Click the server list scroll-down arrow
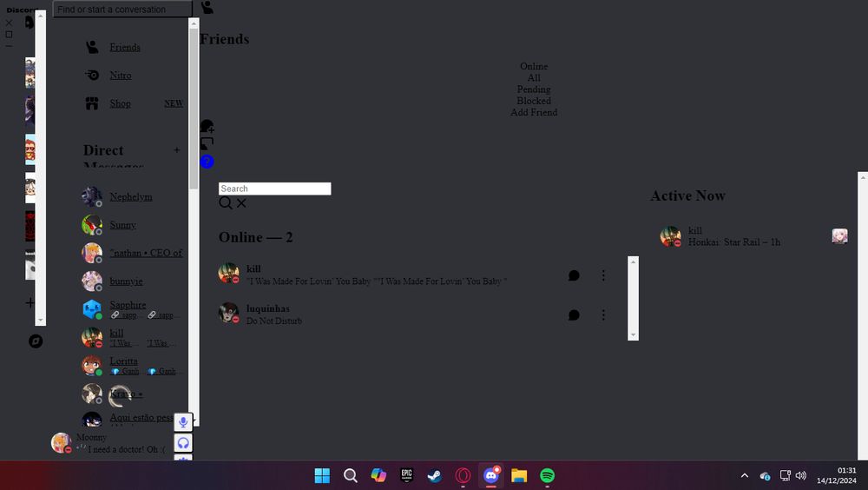The width and height of the screenshot is (868, 490). 41,321
